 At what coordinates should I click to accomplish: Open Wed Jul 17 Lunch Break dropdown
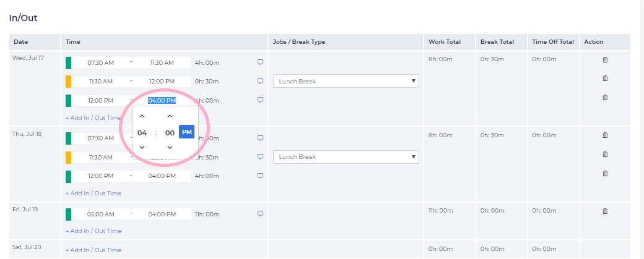coord(346,82)
